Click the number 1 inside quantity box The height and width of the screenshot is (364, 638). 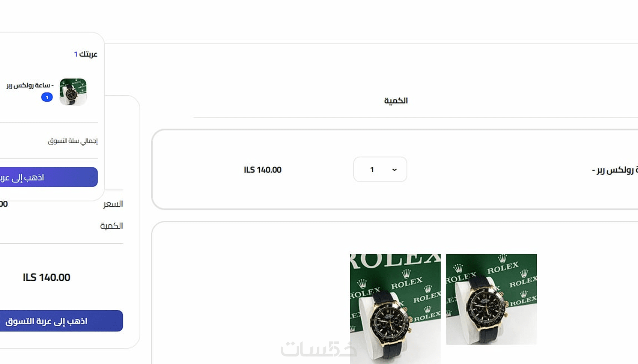(x=372, y=170)
